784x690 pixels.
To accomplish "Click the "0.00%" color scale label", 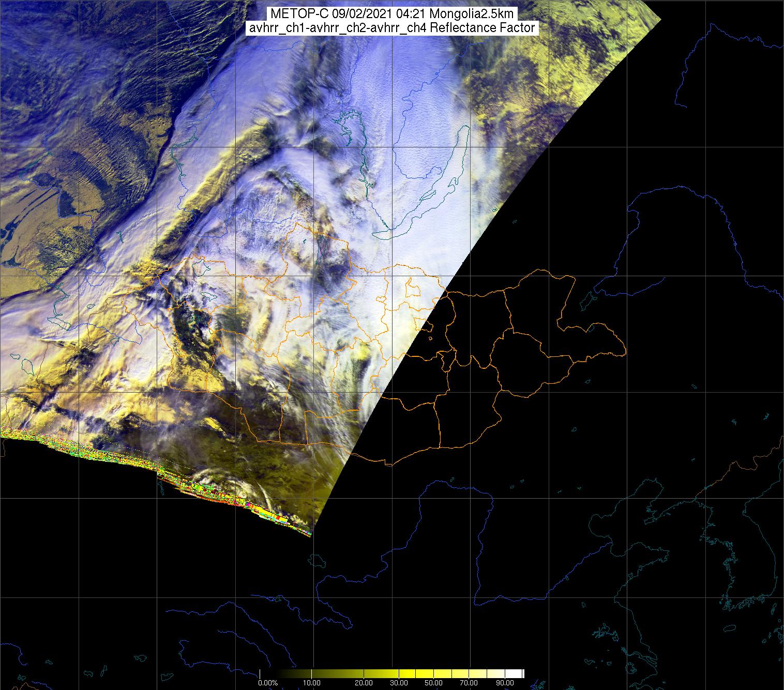I will point(268,683).
